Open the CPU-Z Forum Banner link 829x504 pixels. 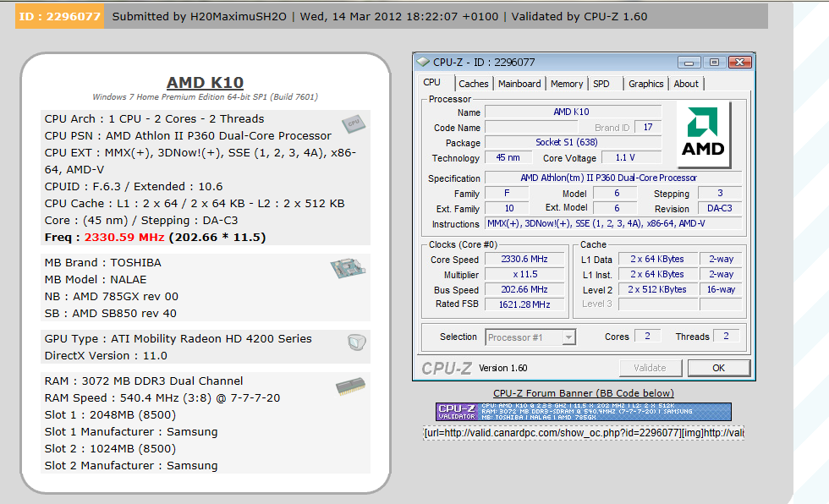(x=583, y=393)
